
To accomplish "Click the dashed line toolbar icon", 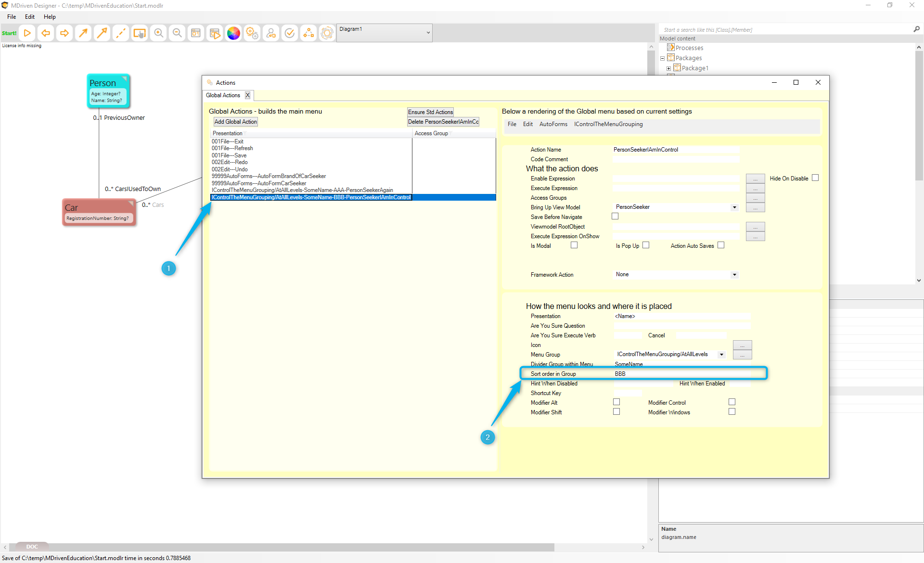I will click(121, 33).
